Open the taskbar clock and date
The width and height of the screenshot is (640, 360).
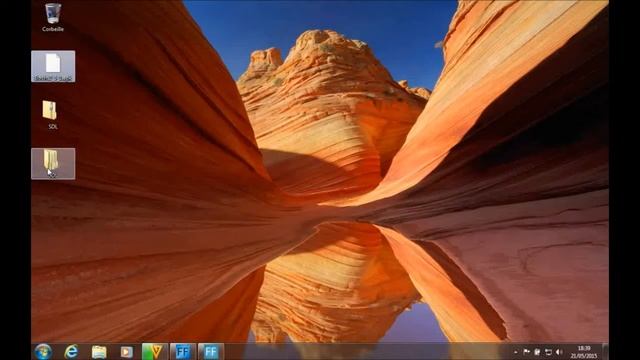pyautogui.click(x=584, y=352)
